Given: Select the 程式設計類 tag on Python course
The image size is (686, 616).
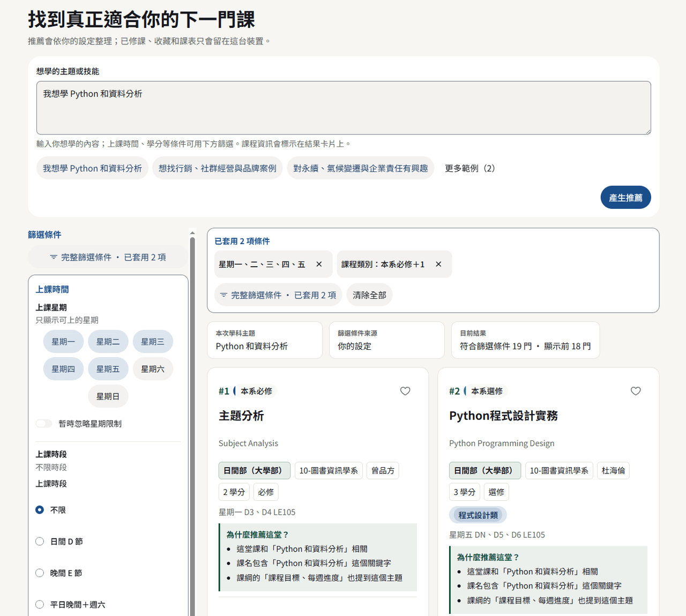Looking at the screenshot, I should 478,515.
